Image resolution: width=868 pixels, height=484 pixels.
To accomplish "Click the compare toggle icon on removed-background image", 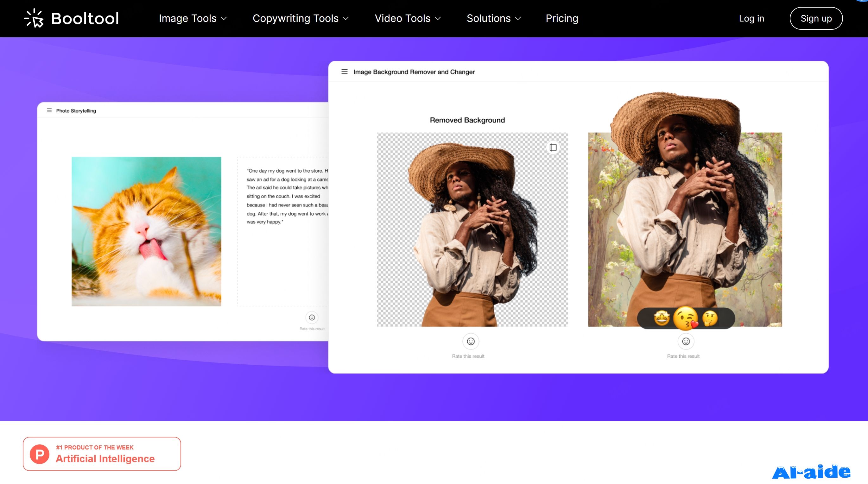I will pyautogui.click(x=553, y=147).
